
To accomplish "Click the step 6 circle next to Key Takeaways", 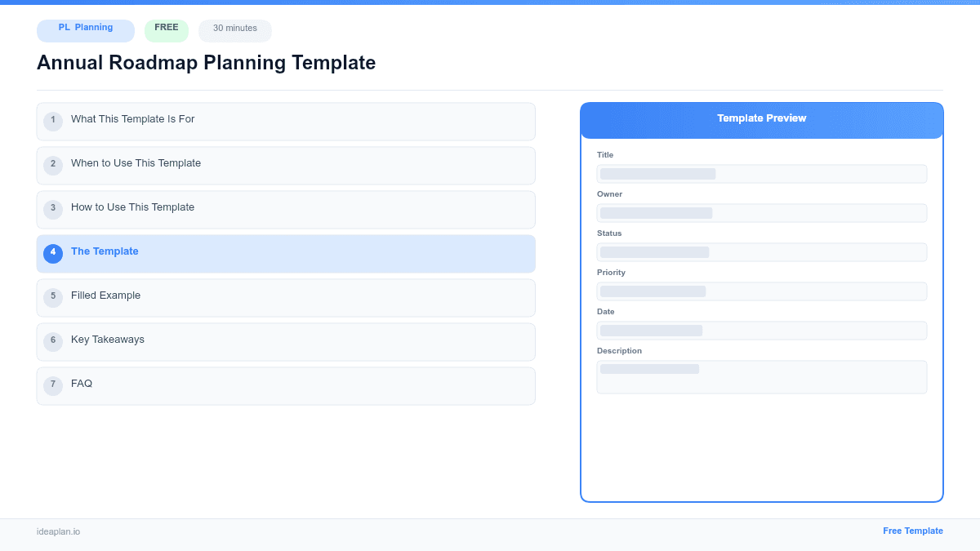I will [x=53, y=340].
